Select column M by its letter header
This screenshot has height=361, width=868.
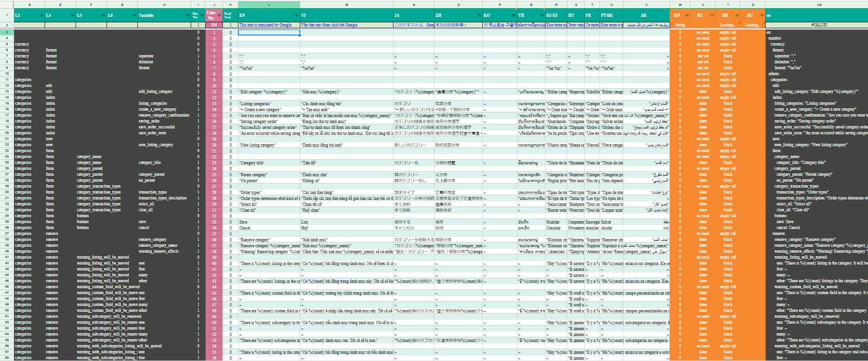coord(347,5)
